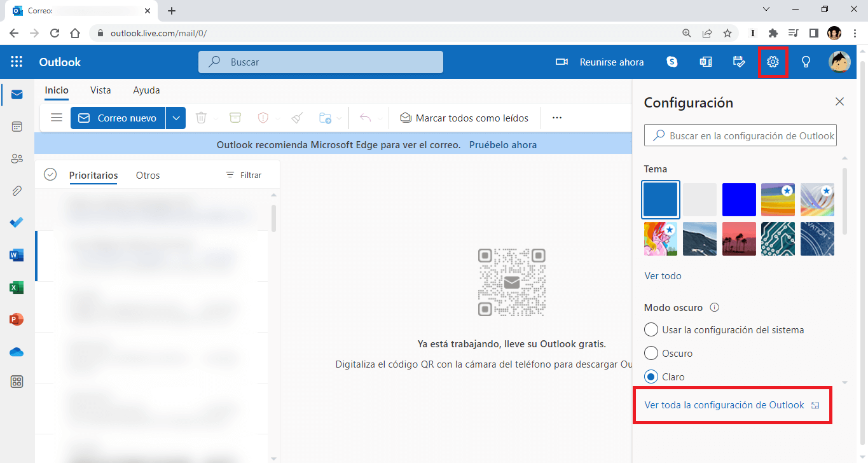Screen dimensions: 868x463
Task: Open the Settings gear icon
Action: coord(773,62)
